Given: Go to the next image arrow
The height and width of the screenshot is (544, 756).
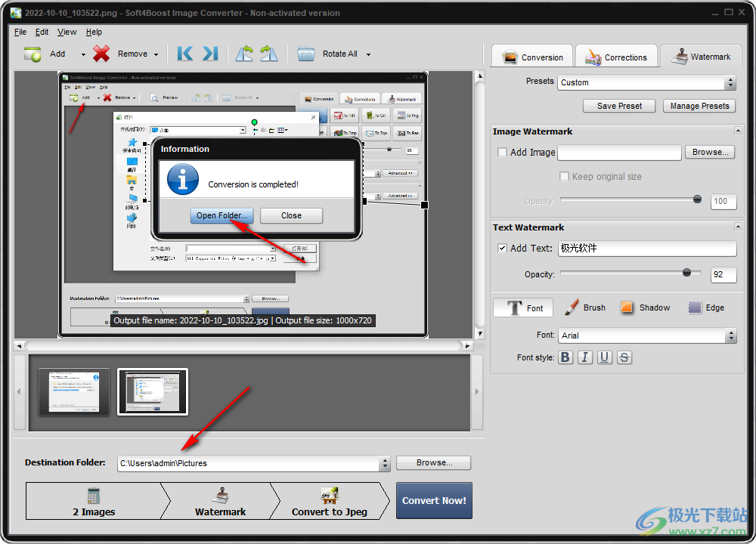Looking at the screenshot, I should pyautogui.click(x=209, y=54).
